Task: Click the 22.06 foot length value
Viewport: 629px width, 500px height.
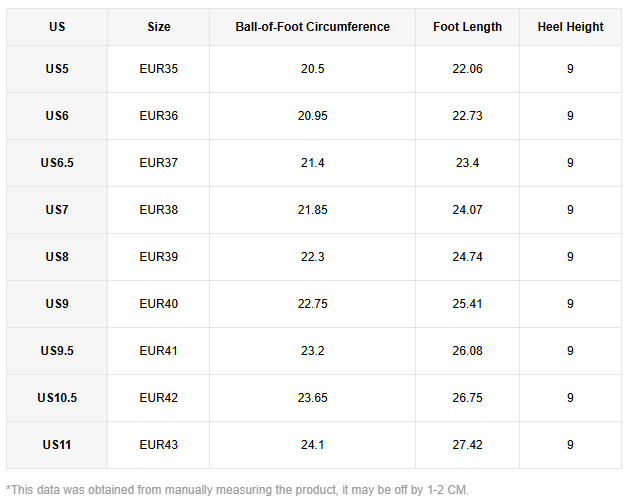Action: [467, 69]
